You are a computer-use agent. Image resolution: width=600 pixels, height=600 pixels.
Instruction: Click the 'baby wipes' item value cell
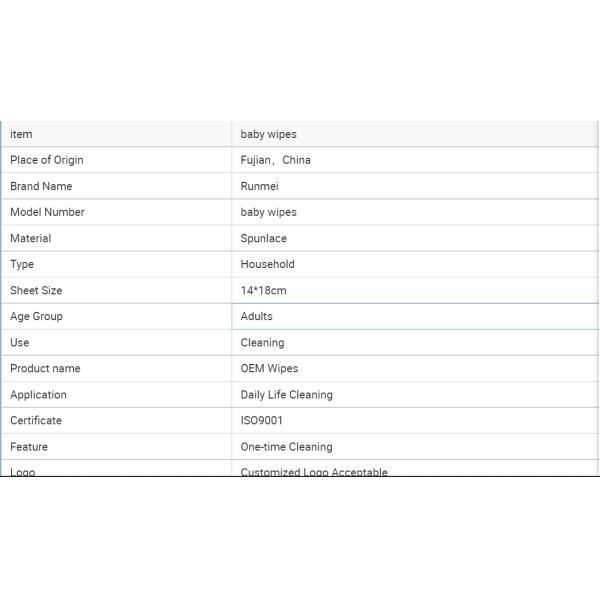(268, 134)
